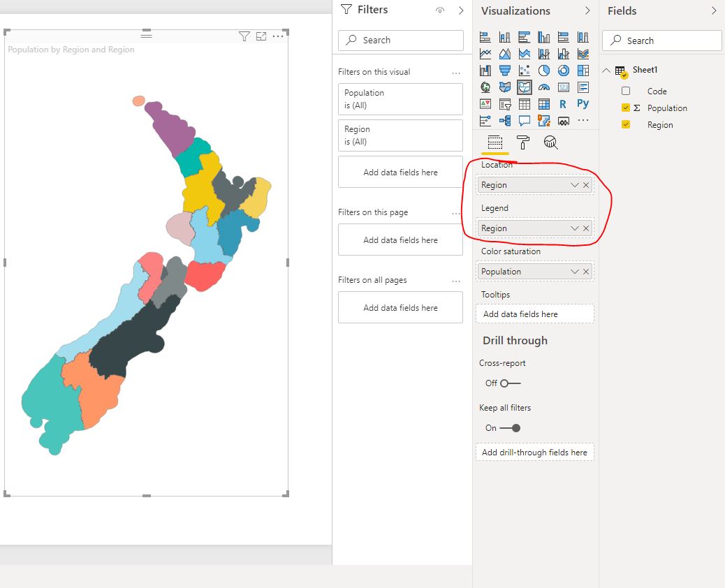
Task: Remove Region from the Location well
Action: pyautogui.click(x=586, y=185)
